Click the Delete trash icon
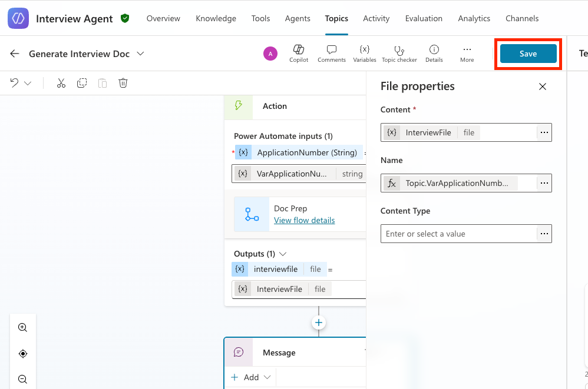588x389 pixels. 123,83
